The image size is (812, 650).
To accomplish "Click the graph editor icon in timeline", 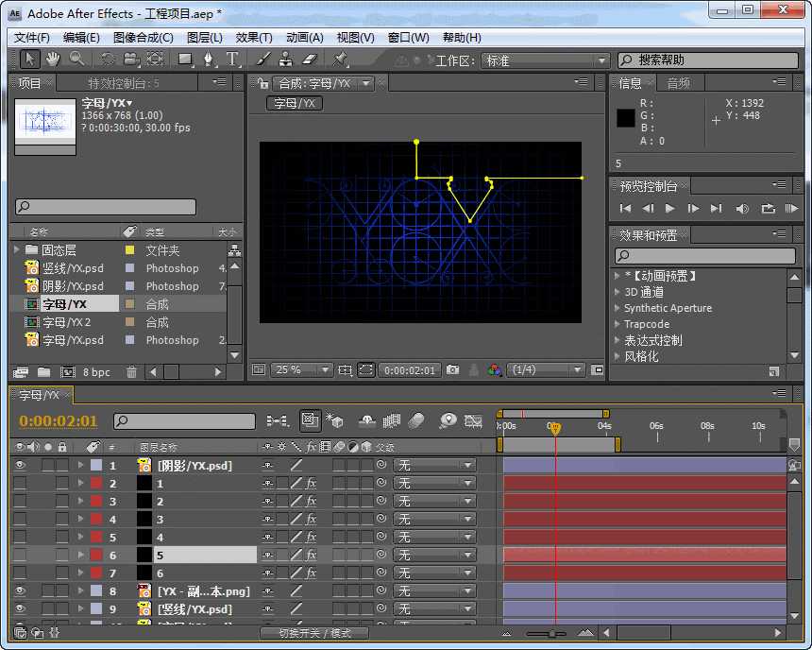I will (473, 420).
